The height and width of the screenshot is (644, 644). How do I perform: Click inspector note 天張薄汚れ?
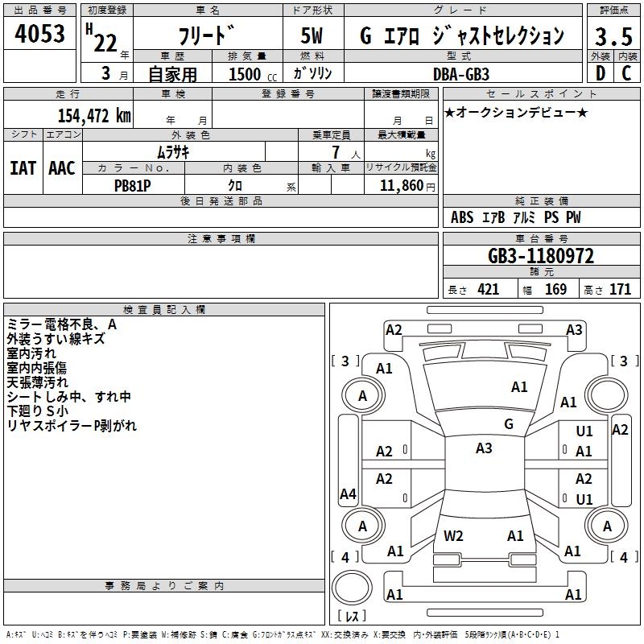[37, 382]
